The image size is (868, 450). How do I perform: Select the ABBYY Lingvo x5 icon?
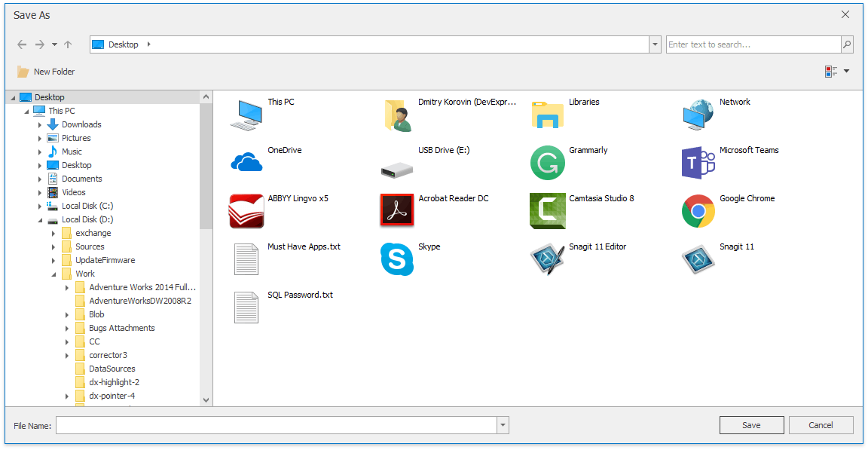246,211
